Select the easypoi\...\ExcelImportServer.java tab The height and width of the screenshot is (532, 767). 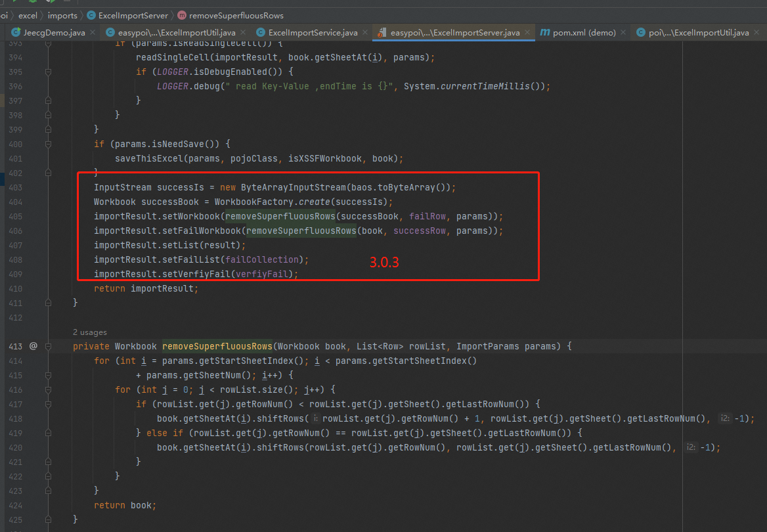(455, 32)
